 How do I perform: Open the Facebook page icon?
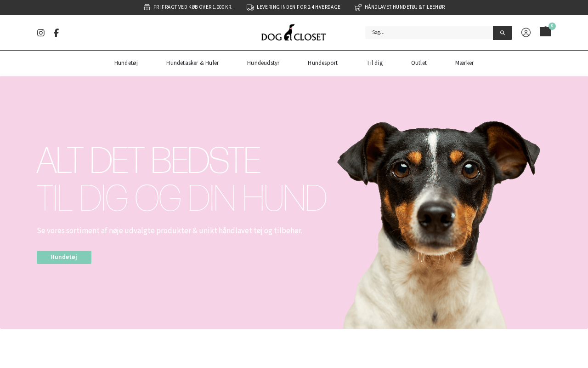pos(56,33)
